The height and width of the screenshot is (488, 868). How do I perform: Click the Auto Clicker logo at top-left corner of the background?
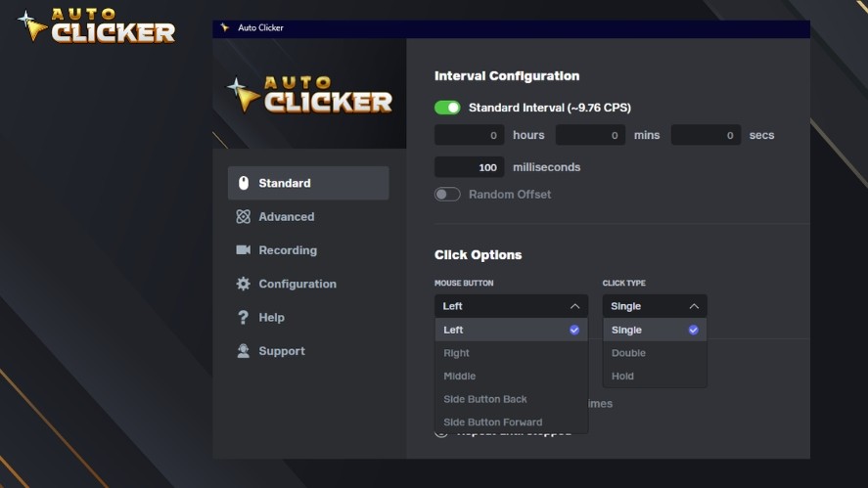tap(96, 24)
